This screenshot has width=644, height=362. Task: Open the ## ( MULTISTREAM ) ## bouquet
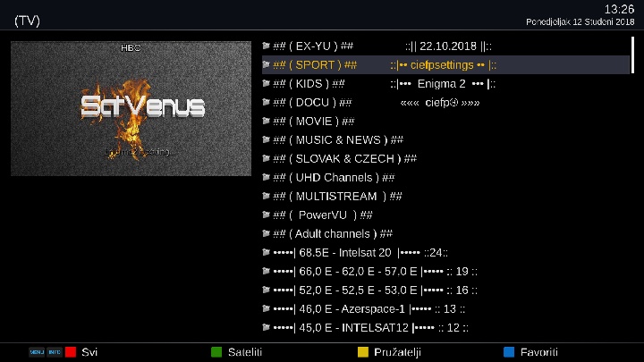(445, 196)
